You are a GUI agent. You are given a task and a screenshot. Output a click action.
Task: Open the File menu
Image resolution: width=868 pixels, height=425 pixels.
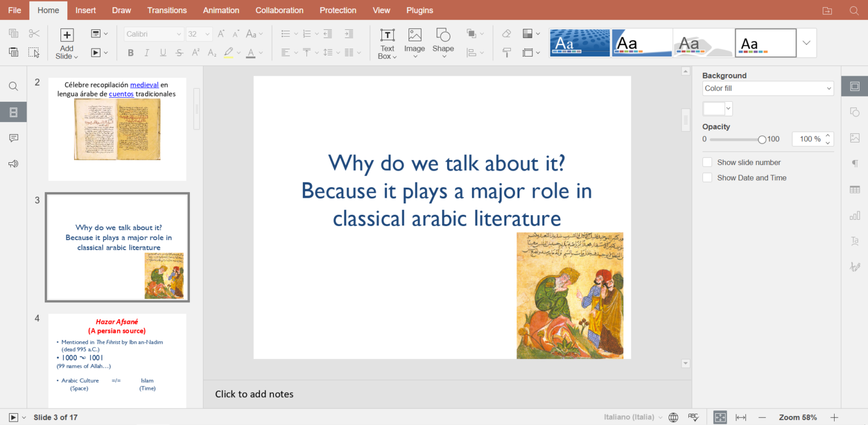tap(15, 10)
